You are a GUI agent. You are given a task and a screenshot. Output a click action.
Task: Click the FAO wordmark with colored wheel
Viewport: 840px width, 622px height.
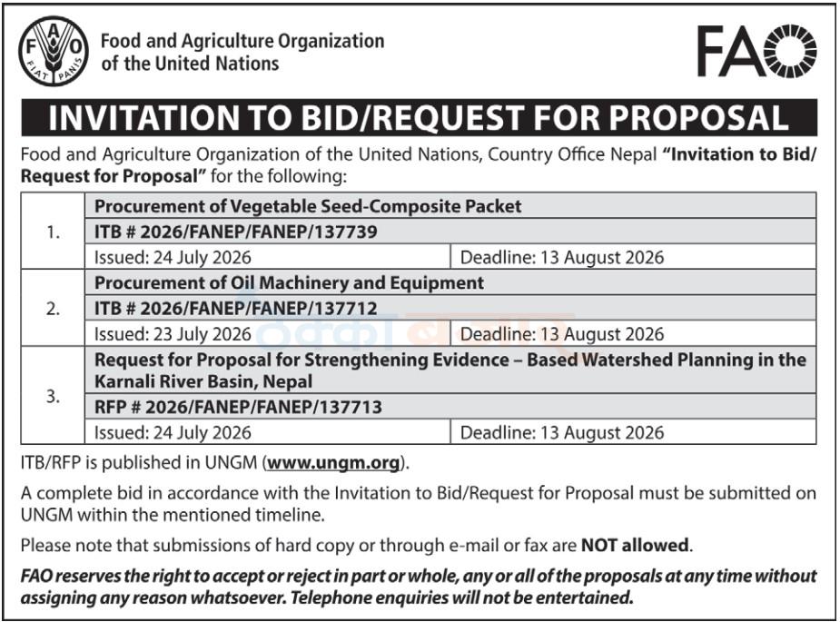click(757, 51)
